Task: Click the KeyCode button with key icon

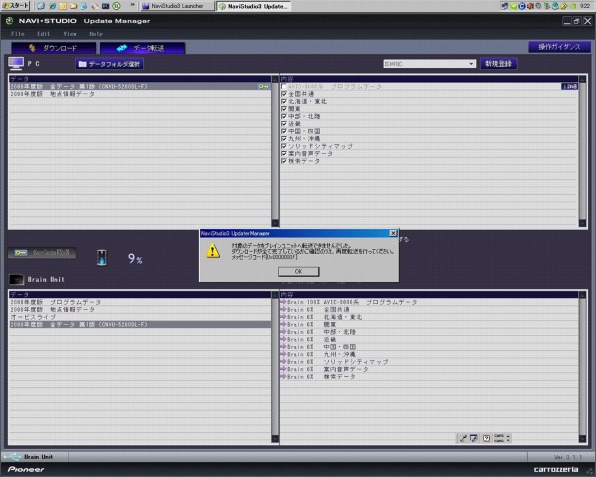Action: click(42, 253)
